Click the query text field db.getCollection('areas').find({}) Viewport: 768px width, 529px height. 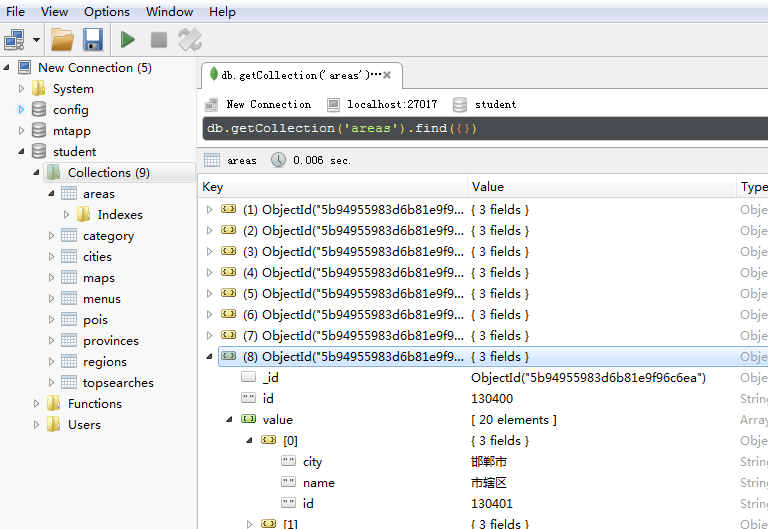[485, 128]
